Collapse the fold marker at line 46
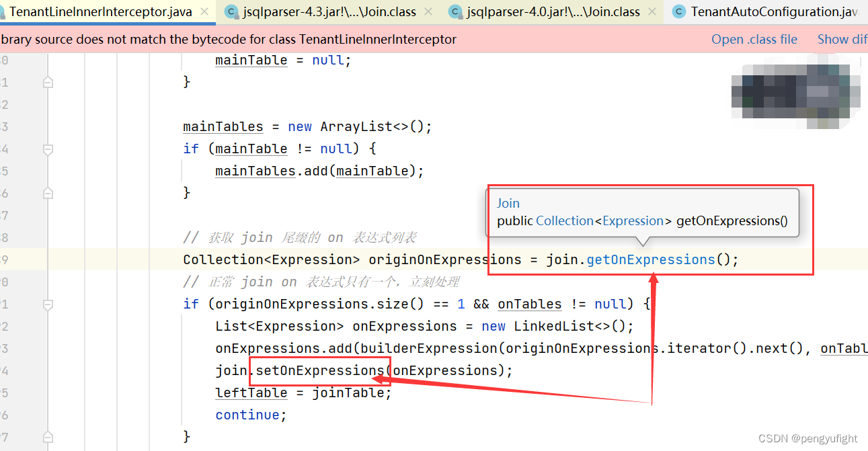This screenshot has width=868, height=451. coord(48,193)
